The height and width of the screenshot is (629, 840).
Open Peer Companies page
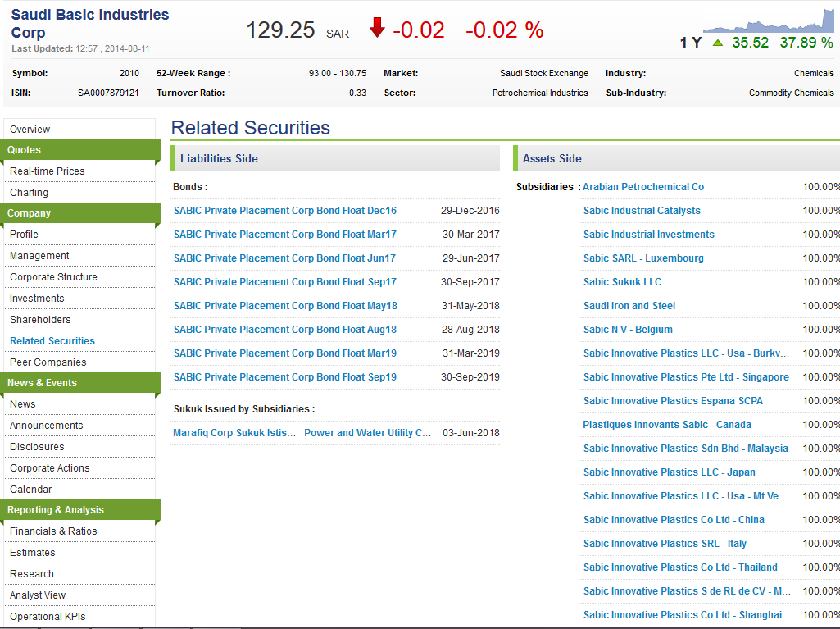tap(48, 362)
